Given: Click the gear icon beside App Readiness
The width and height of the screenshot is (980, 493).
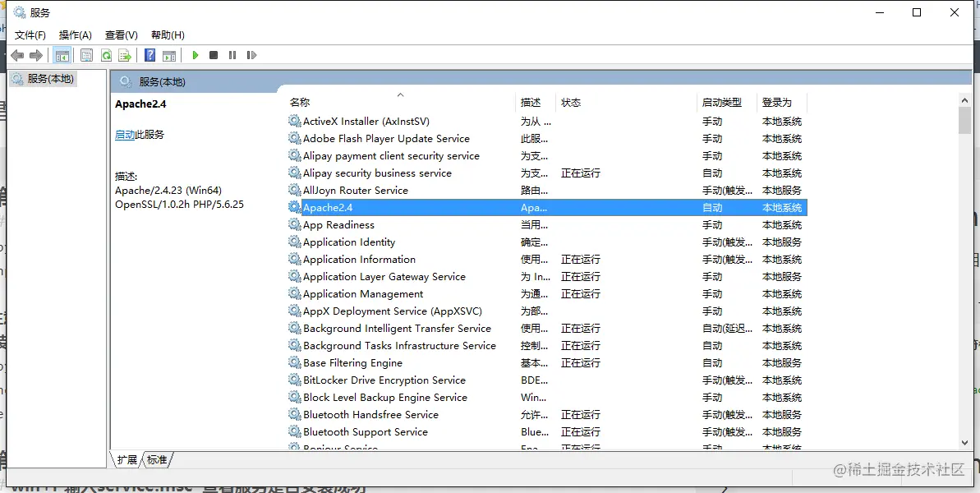Looking at the screenshot, I should pyautogui.click(x=294, y=225).
